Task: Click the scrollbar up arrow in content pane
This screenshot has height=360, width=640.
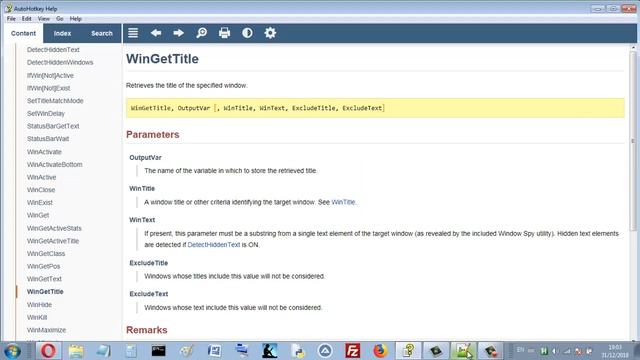Action: [x=633, y=47]
